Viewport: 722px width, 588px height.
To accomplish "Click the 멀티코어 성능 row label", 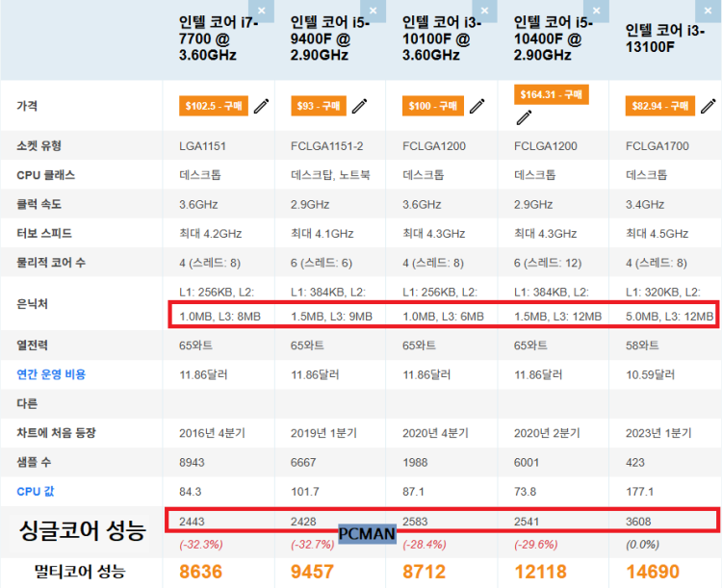I will click(x=80, y=572).
